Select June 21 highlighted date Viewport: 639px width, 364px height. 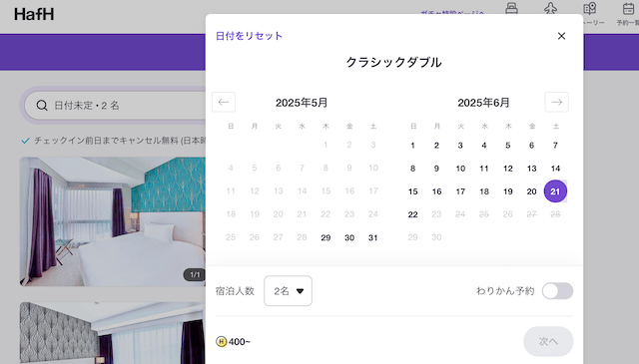pos(555,191)
